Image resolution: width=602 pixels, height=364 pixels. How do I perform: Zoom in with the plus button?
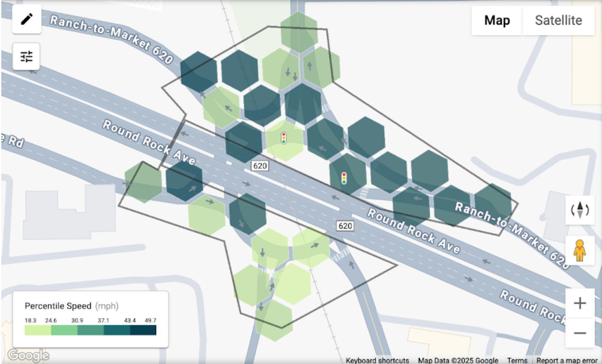coord(581,303)
